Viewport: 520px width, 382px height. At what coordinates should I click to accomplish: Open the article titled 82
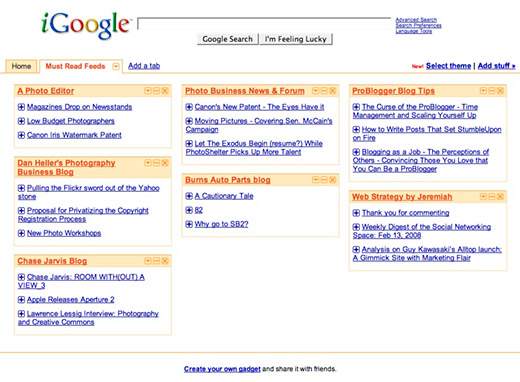coord(199,210)
